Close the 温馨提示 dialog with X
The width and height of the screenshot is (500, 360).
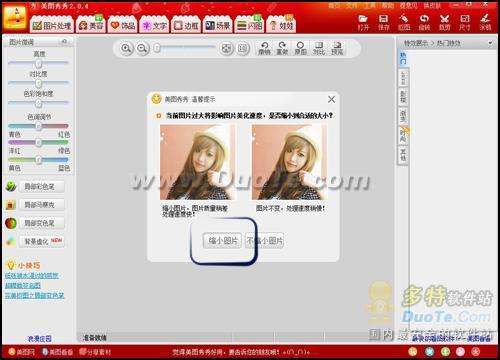pyautogui.click(x=331, y=99)
